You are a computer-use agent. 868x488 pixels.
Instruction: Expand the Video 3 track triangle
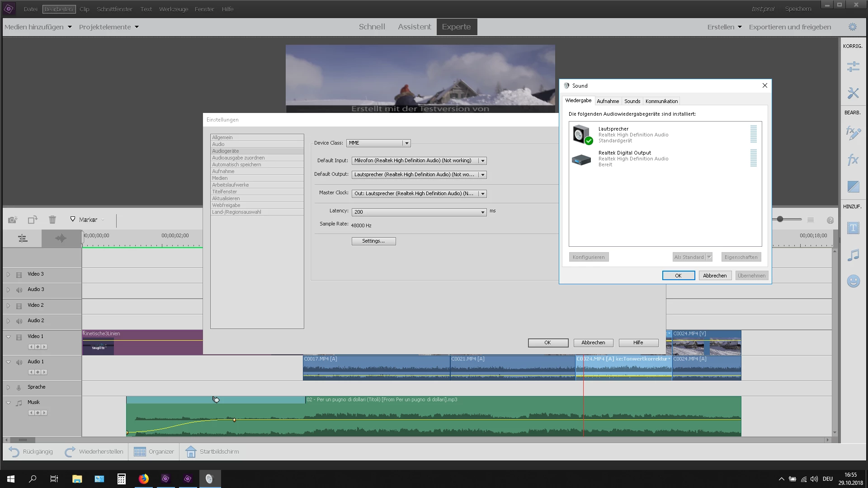(8, 274)
